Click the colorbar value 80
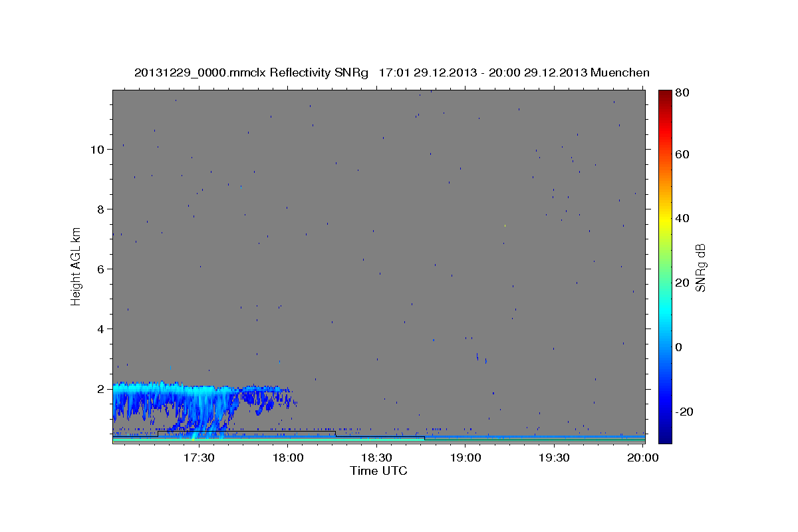798x532 pixels. click(682, 93)
